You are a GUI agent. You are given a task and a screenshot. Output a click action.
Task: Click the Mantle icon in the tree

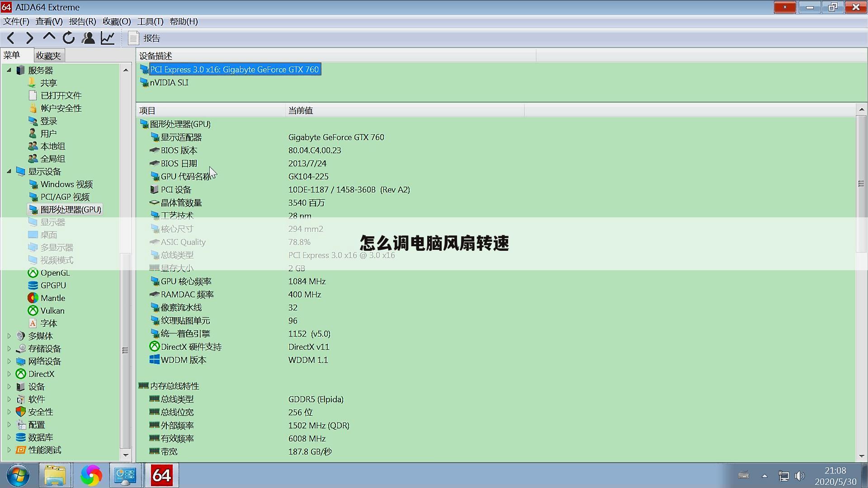point(33,298)
